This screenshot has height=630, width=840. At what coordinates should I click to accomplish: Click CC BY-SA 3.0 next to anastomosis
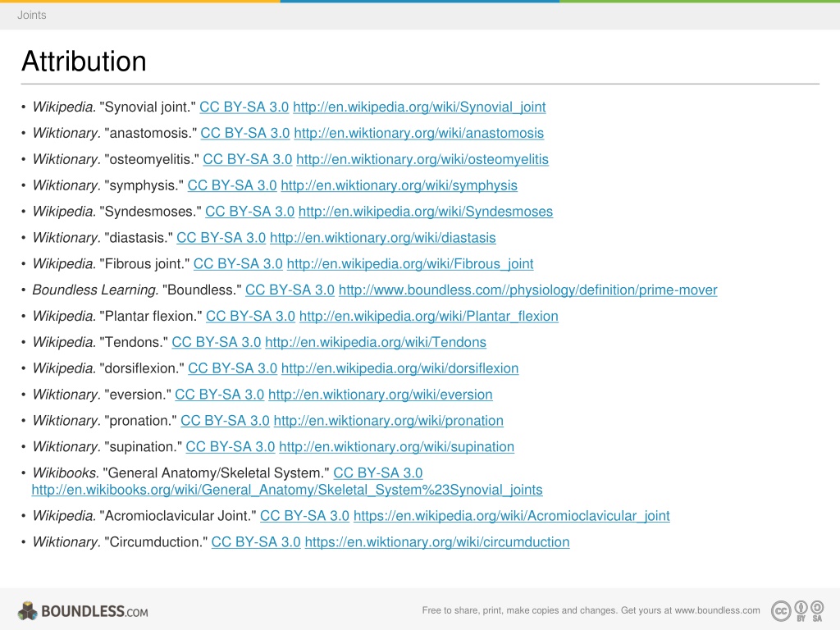coord(245,134)
